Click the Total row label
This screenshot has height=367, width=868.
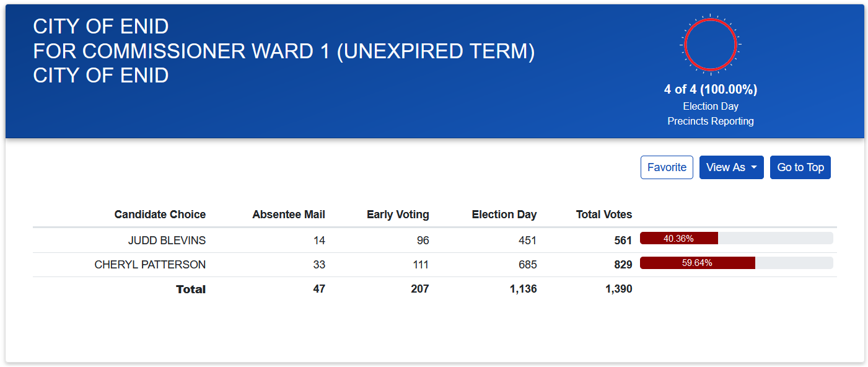click(191, 290)
